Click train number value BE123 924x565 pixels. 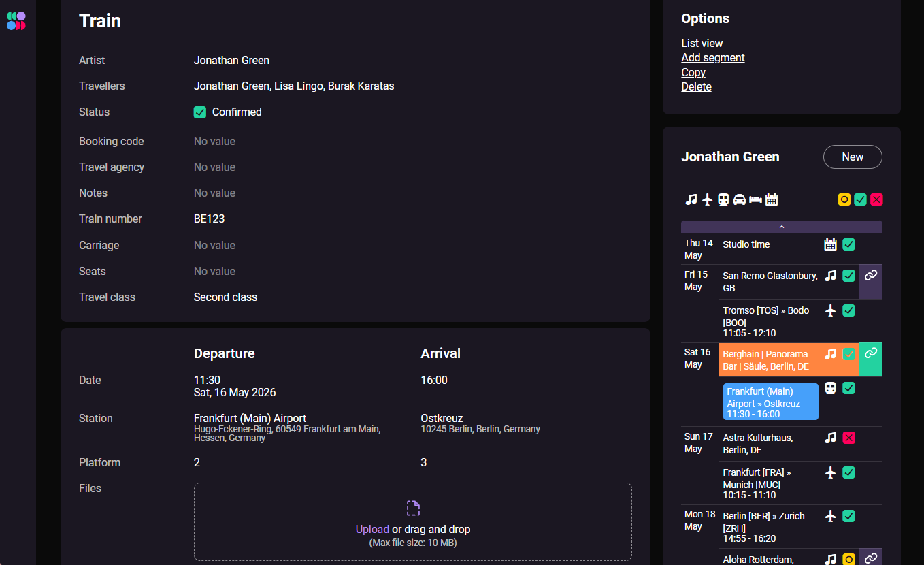(209, 219)
